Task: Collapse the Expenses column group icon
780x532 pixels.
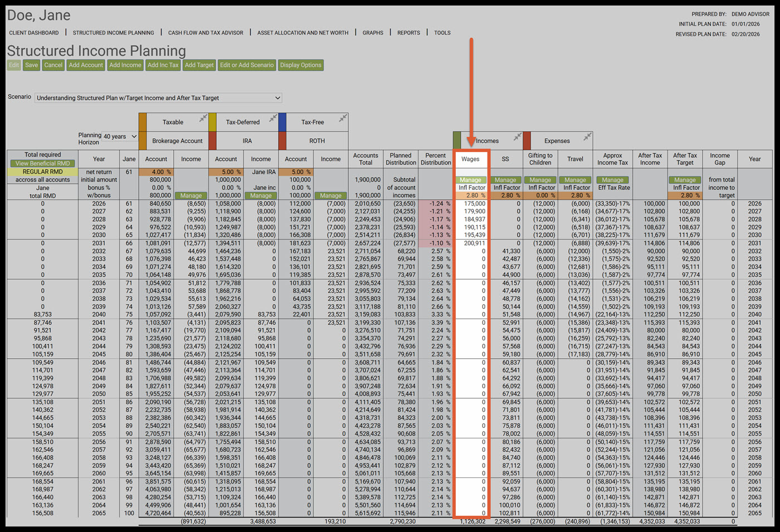Action: point(587,136)
